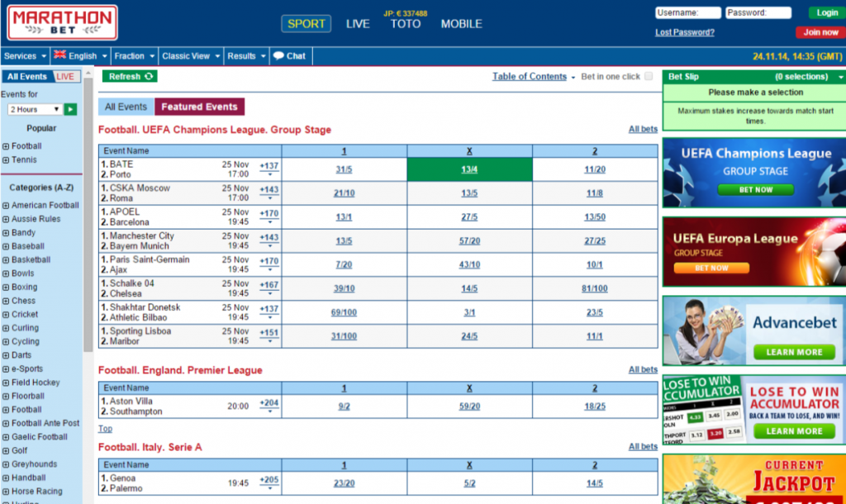Screen dimensions: 846x504
Task: Expand plus icon beside Chess
Action: coord(6,301)
